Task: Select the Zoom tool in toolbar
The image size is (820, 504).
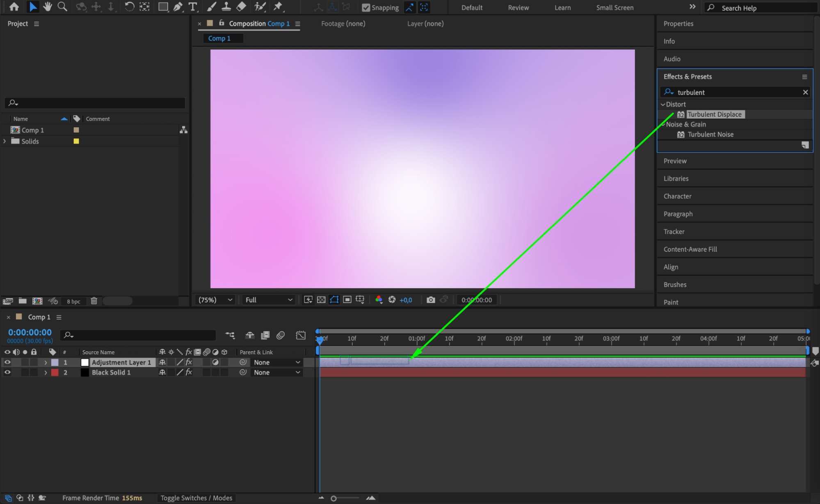Action: coord(62,7)
